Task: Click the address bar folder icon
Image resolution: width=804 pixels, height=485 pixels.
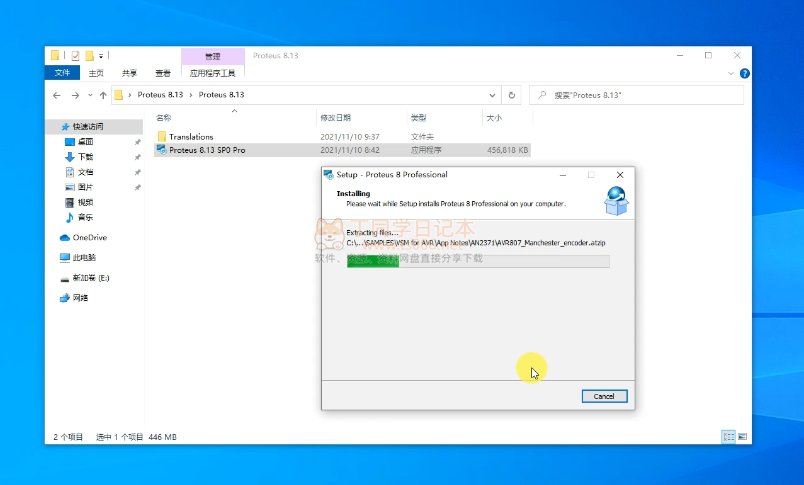Action: (118, 95)
